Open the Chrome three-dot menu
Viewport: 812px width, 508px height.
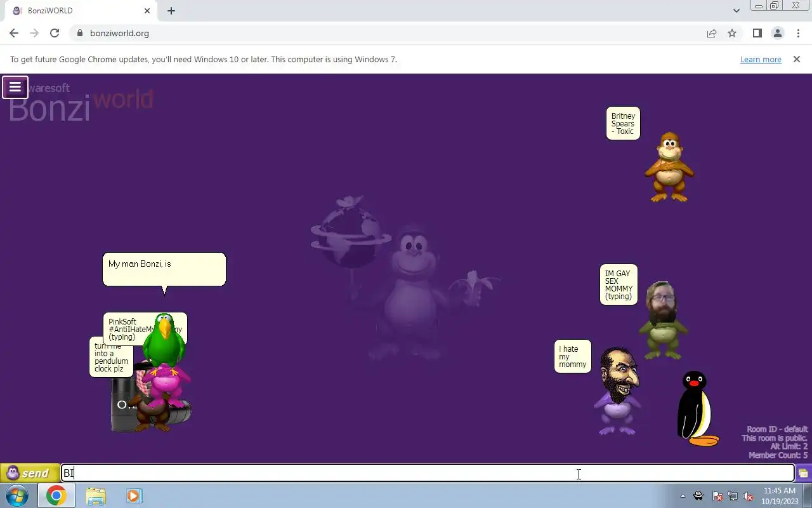pos(798,33)
